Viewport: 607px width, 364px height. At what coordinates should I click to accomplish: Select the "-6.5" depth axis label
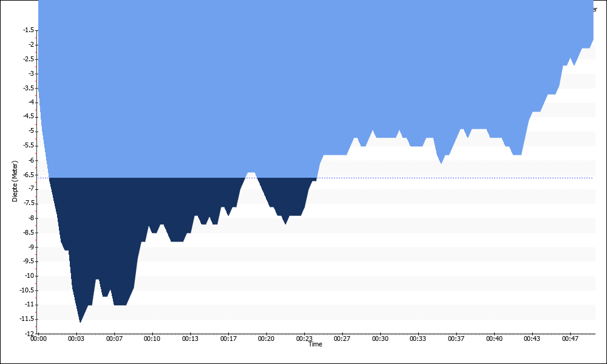(29, 175)
